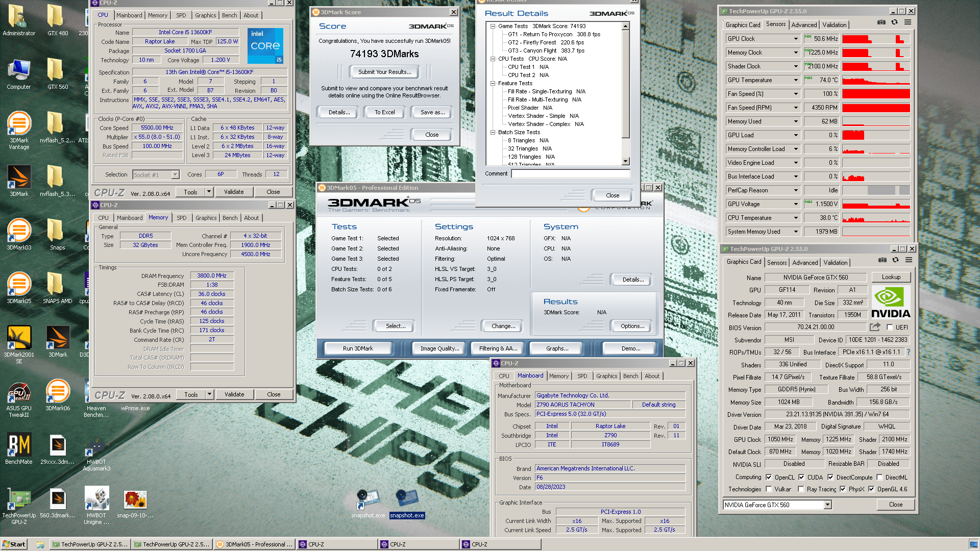980x551 pixels.
Task: Open the Snaps folder on desktop
Action: [x=58, y=234]
